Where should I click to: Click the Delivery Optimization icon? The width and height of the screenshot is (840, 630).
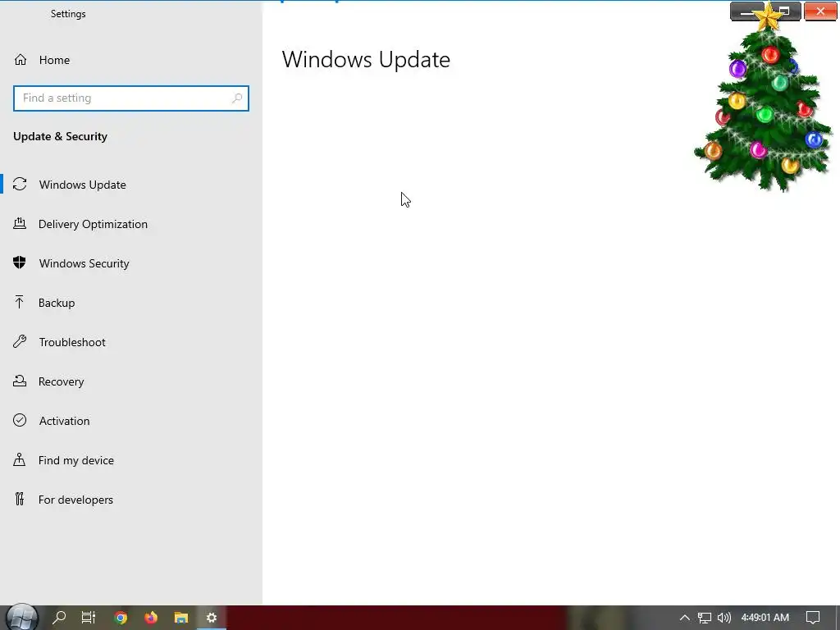(20, 223)
